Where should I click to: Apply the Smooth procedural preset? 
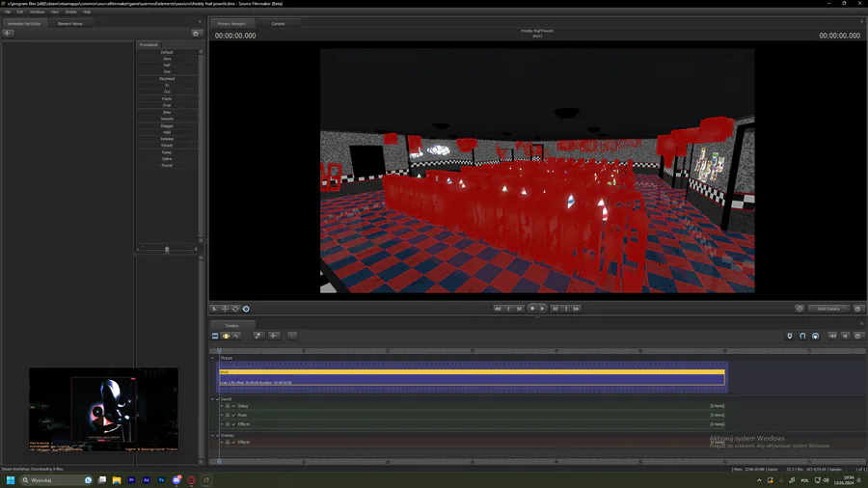point(167,119)
